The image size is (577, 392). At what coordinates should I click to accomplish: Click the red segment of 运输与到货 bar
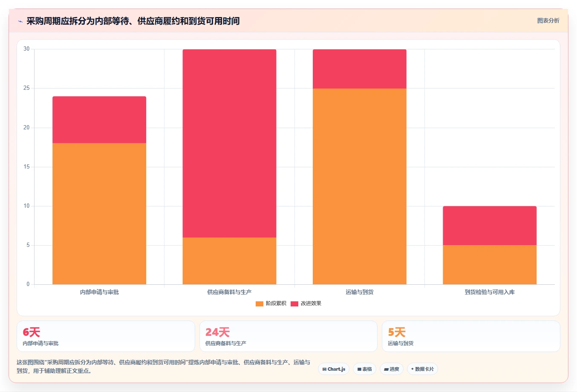pyautogui.click(x=359, y=69)
